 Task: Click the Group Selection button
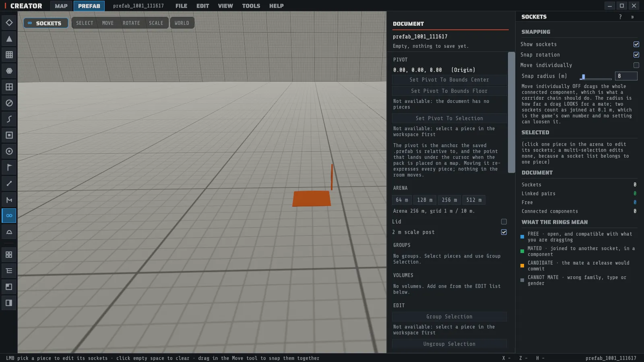tap(449, 317)
